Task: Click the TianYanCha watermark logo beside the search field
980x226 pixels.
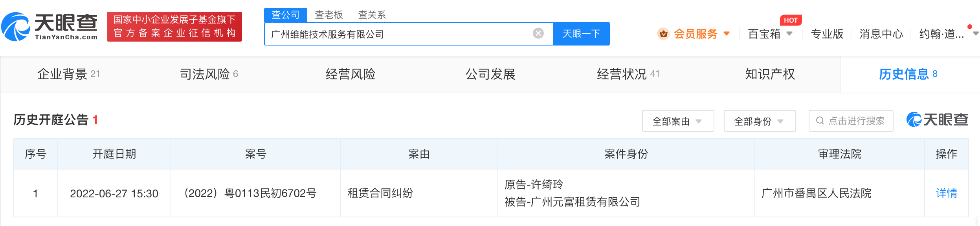Action: click(937, 120)
